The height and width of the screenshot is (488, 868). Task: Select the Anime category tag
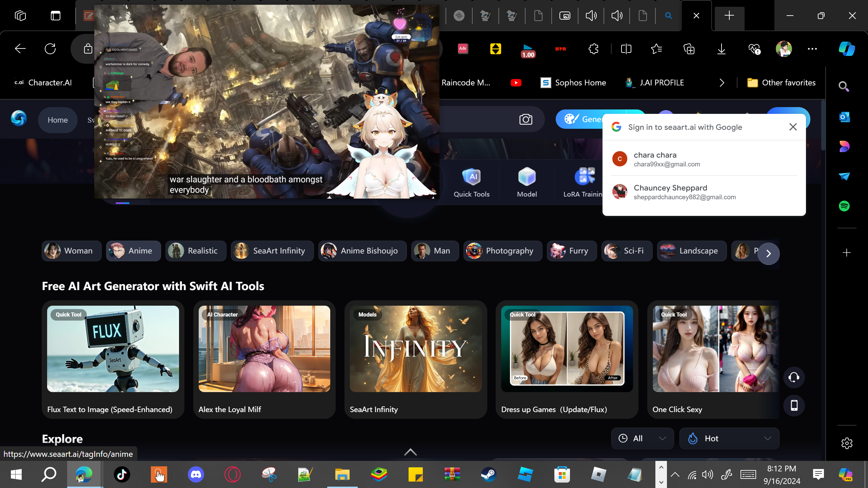coord(134,251)
